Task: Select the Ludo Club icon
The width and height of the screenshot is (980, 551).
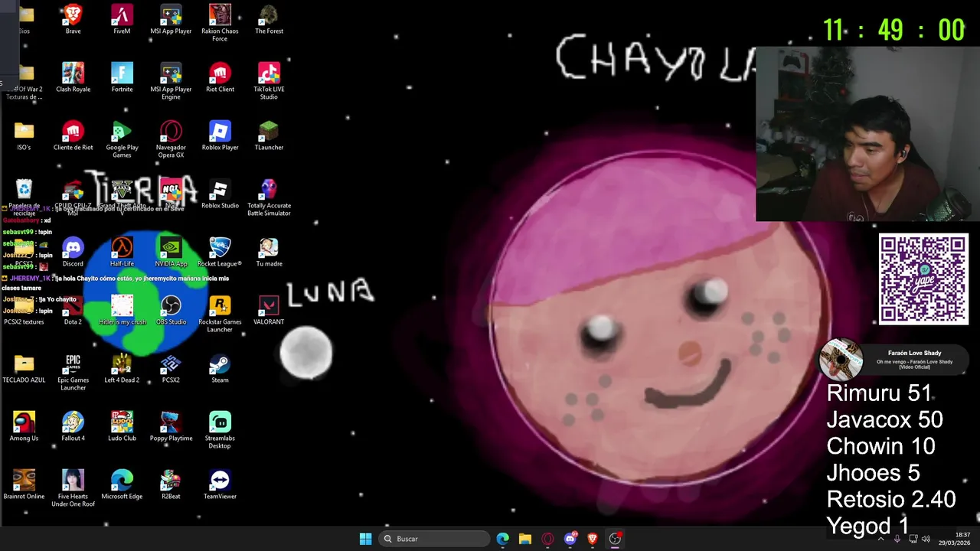Action: (122, 426)
